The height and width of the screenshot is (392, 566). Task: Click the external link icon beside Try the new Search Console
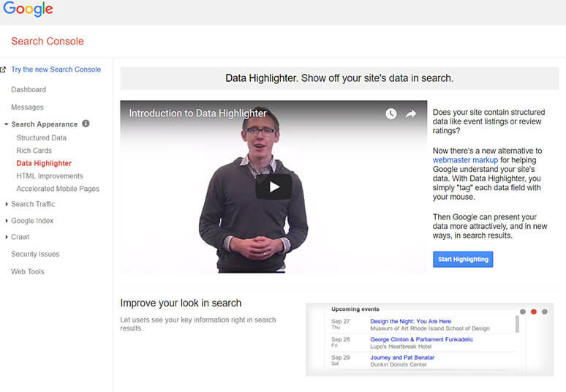coord(3,69)
